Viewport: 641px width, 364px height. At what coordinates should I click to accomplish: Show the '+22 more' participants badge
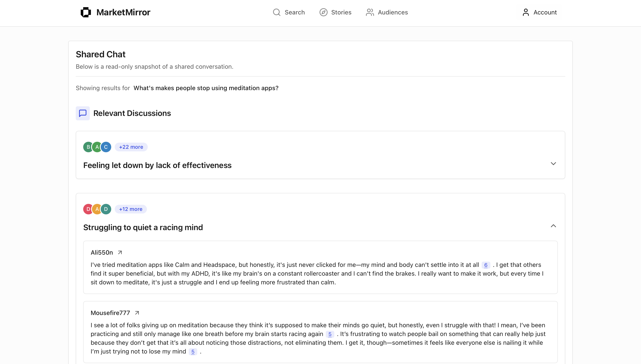(131, 147)
